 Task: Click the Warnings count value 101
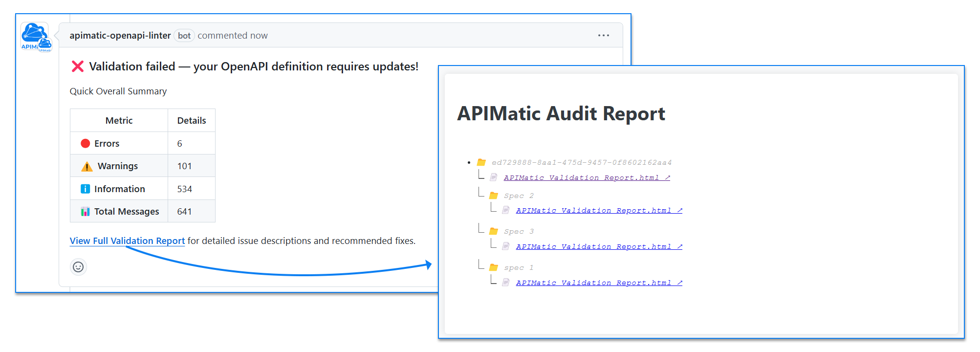(x=184, y=166)
